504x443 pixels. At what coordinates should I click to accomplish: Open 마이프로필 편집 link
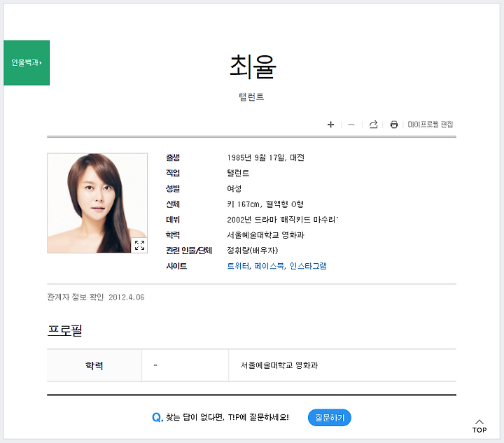[x=430, y=125]
